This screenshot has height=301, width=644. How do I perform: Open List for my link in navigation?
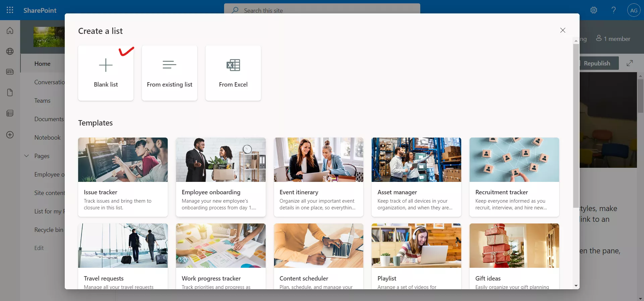(49, 211)
